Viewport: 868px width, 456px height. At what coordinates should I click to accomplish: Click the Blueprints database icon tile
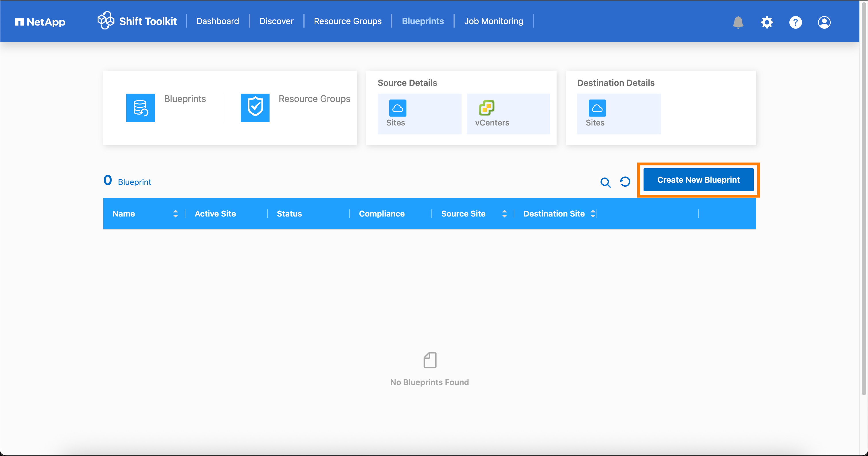pyautogui.click(x=141, y=108)
